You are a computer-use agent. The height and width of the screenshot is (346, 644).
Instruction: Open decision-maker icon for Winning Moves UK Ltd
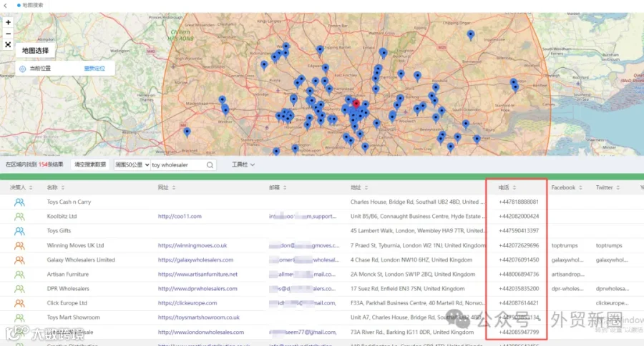[x=19, y=245]
